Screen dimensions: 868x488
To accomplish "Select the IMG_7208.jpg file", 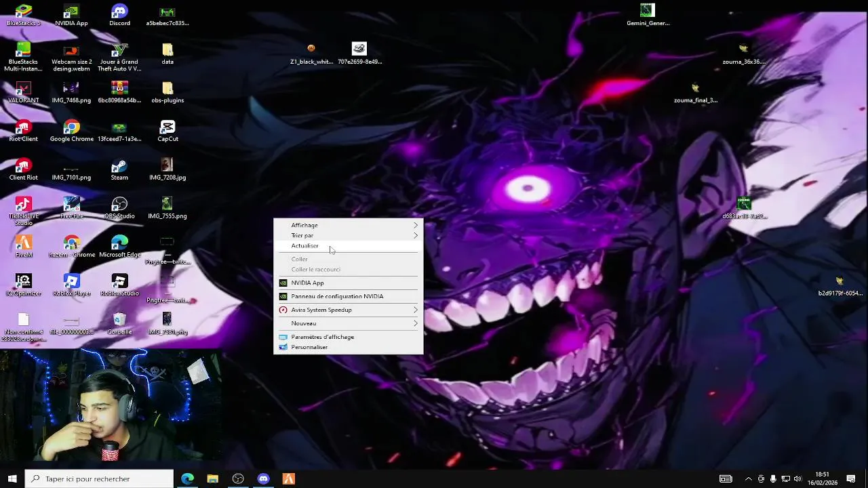I will point(167,169).
